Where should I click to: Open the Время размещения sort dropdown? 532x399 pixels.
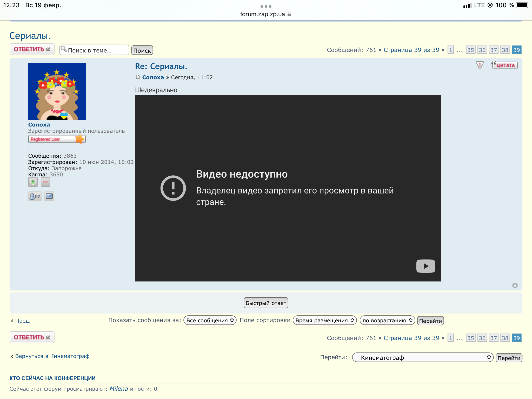[x=324, y=320]
